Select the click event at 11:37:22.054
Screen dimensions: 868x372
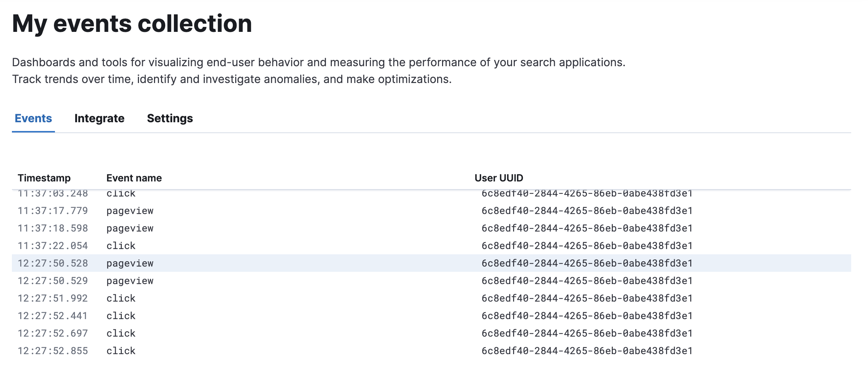click(121, 246)
